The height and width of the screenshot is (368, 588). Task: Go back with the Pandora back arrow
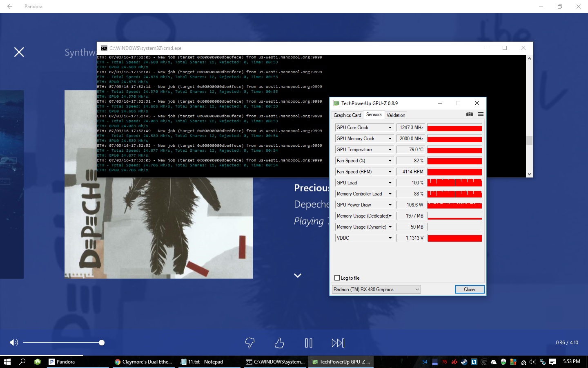10,7
